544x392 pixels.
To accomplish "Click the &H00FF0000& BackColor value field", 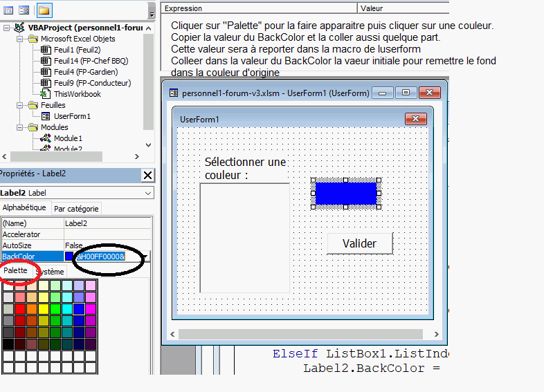I will [x=100, y=256].
